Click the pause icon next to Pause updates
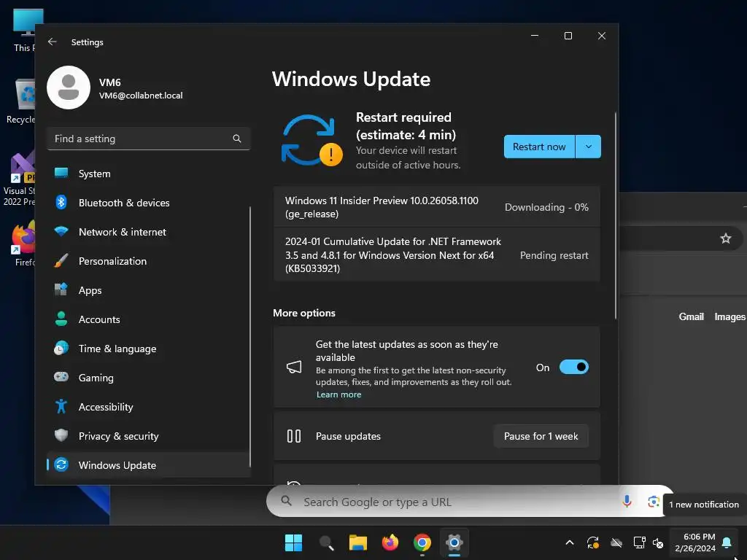This screenshot has width=747, height=560. (294, 436)
